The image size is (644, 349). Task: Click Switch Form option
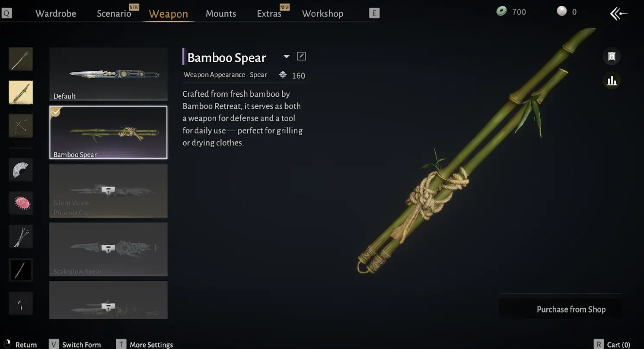point(76,344)
